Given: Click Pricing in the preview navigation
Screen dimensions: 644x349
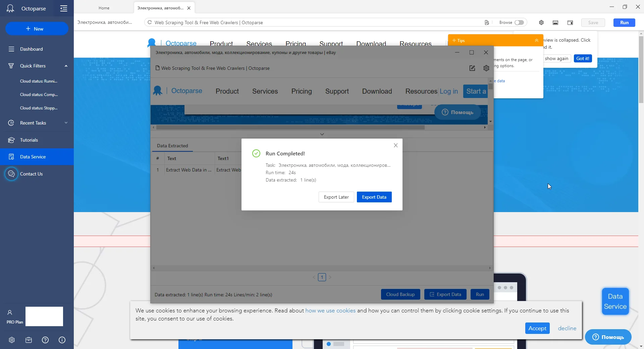Looking at the screenshot, I should click(302, 91).
